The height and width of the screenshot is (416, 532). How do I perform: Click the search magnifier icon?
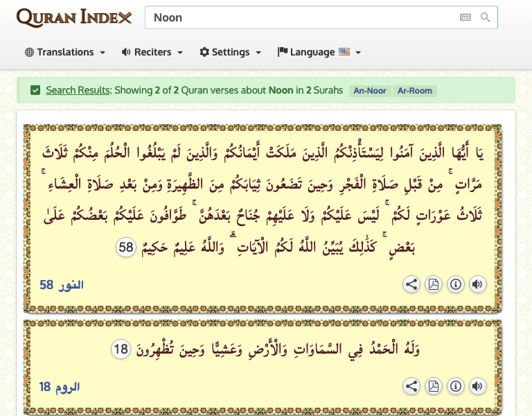486,18
